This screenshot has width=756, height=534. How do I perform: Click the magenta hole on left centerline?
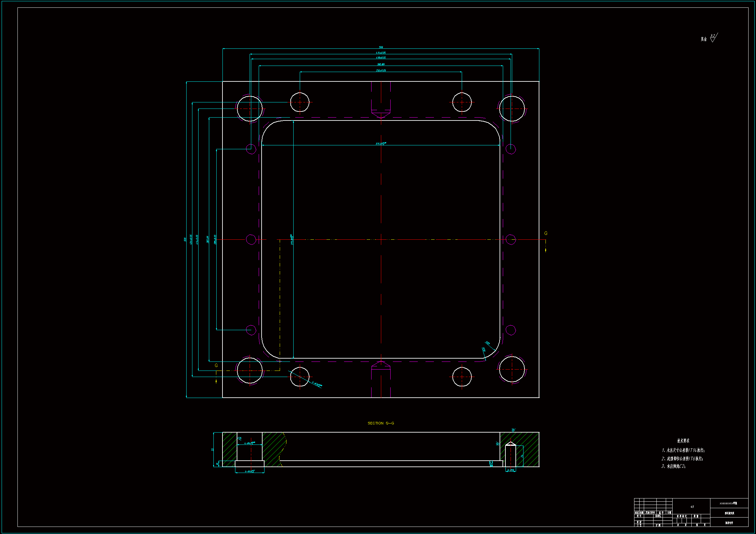251,239
